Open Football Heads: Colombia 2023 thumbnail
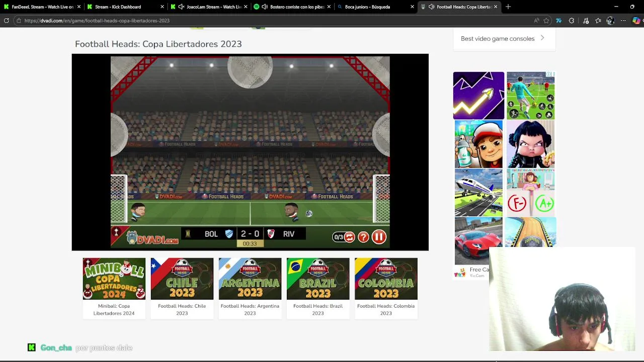Image resolution: width=644 pixels, height=362 pixels. pos(385,279)
